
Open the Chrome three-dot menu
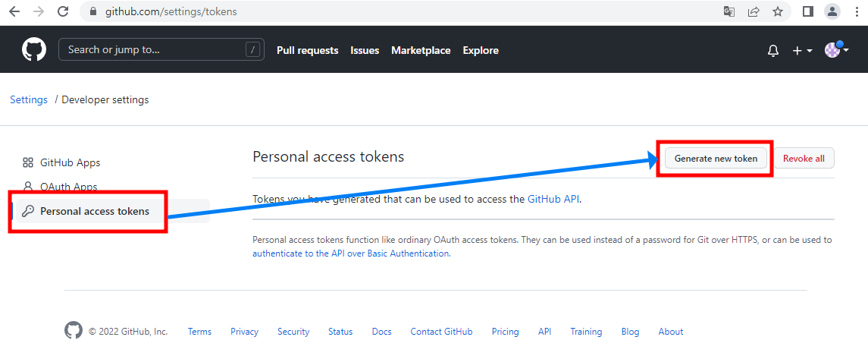click(857, 11)
